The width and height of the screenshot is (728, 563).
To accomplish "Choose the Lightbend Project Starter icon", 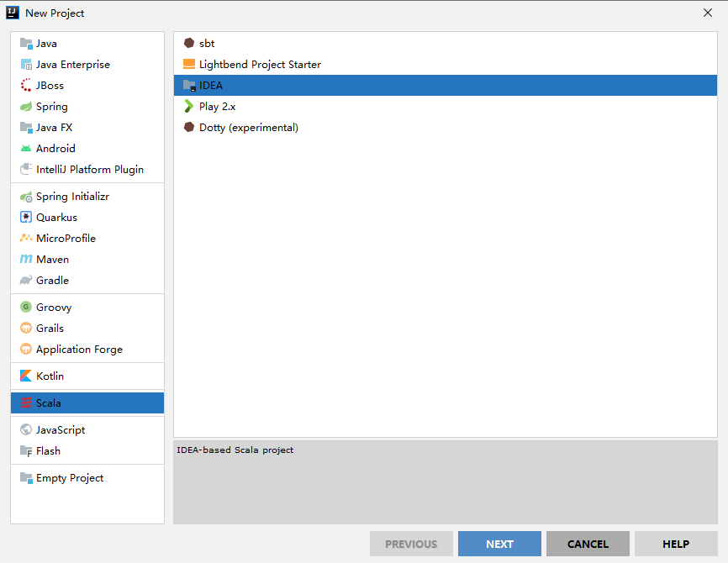I will coord(189,64).
